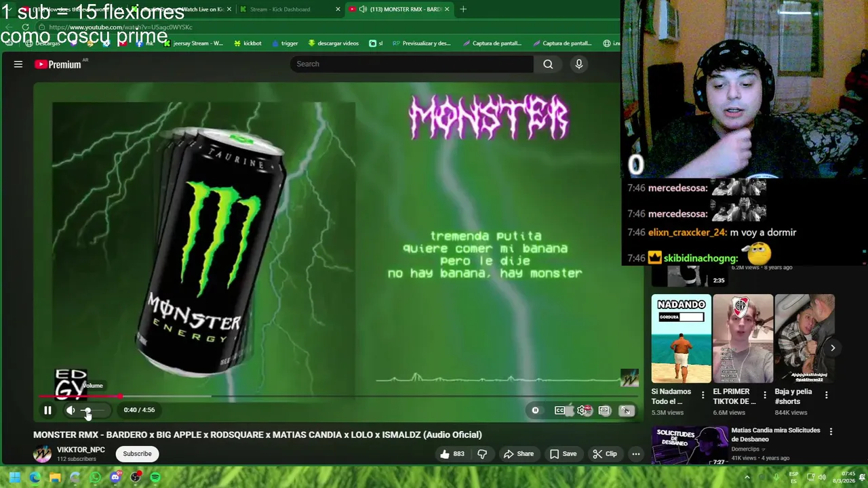868x488 pixels.
Task: Close the Kick Dashboard browser tab
Action: tap(338, 9)
